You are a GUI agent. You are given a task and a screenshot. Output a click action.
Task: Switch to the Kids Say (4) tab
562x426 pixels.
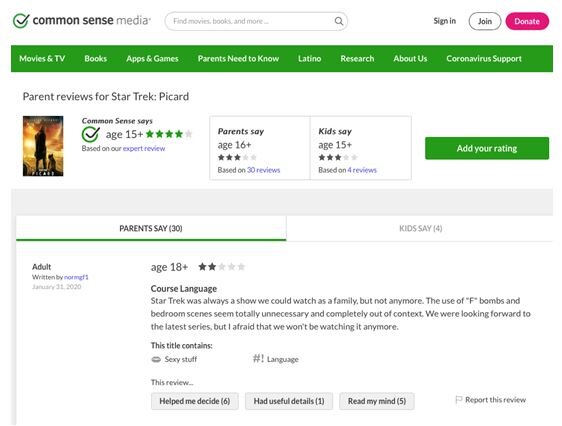420,228
